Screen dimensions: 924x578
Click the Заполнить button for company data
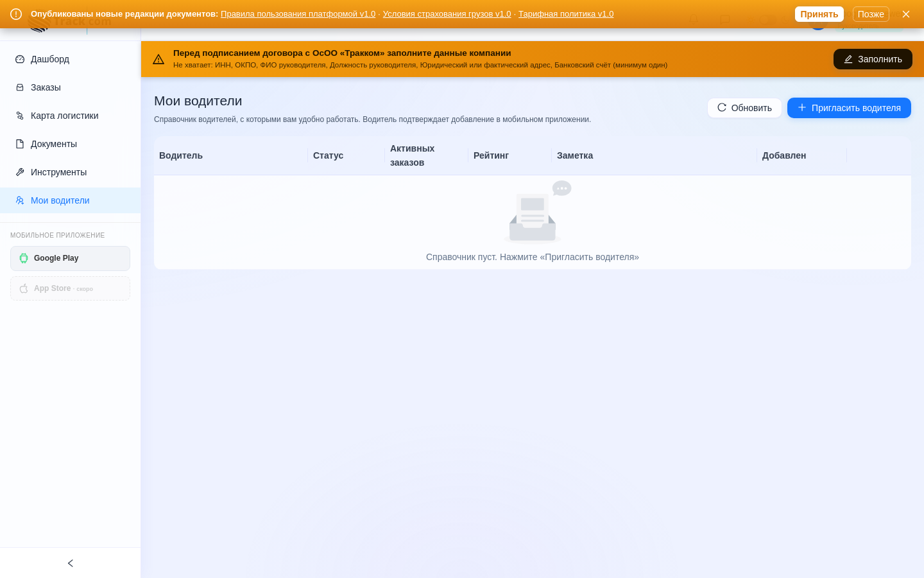tap(873, 59)
